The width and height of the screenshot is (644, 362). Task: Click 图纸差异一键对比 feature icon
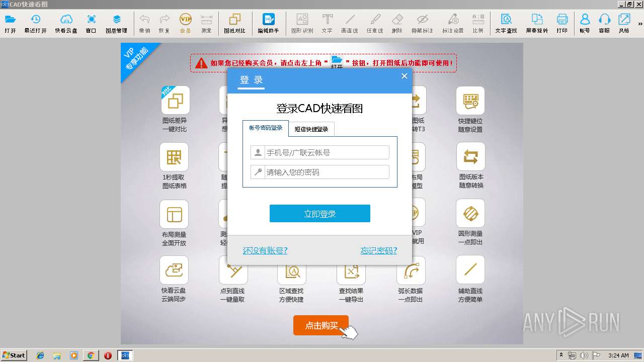click(175, 100)
